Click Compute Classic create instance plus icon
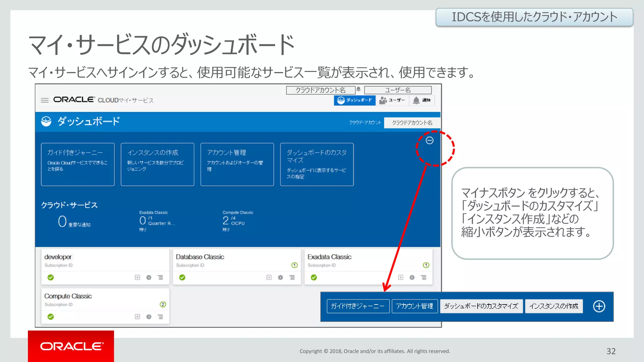 [137, 317]
